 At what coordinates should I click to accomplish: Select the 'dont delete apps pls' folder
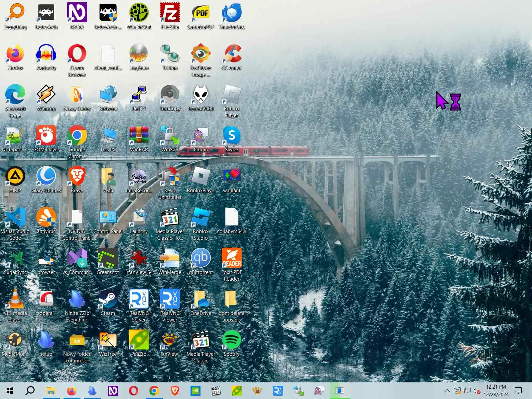pos(232,306)
